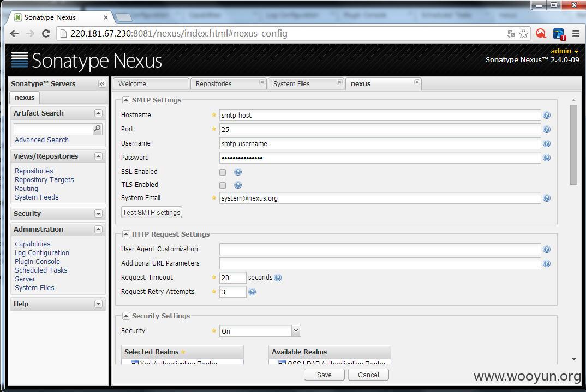Open the Plugin Console link
The width and height of the screenshot is (586, 392).
(37, 261)
